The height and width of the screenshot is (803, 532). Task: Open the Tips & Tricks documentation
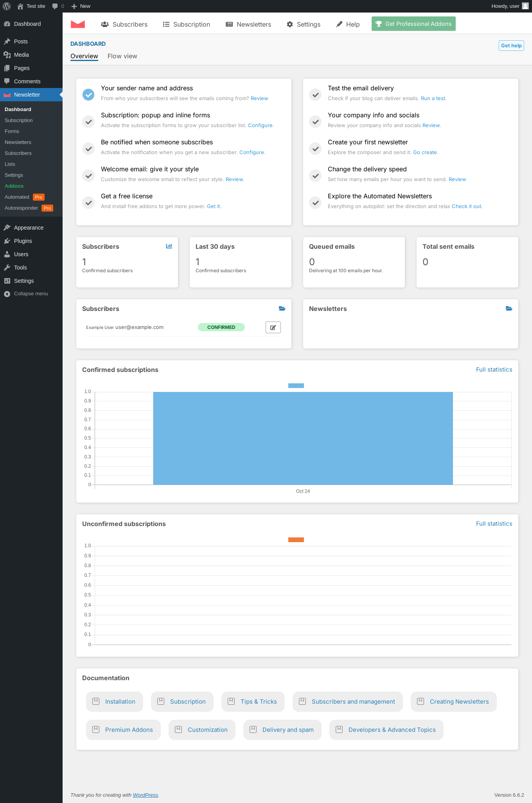tap(253, 702)
